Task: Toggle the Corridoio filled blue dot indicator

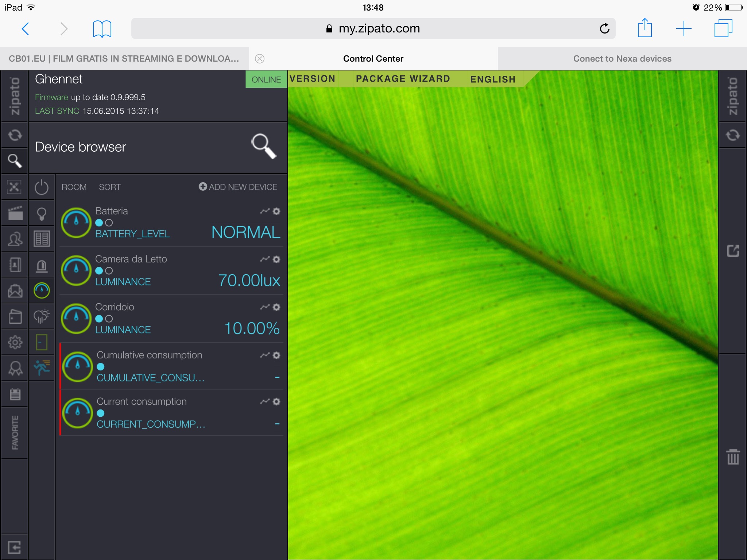Action: tap(99, 319)
